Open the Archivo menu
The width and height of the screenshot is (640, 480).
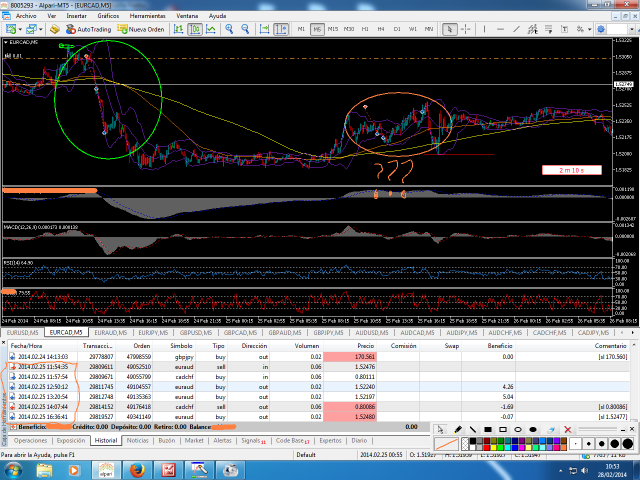coord(26,17)
